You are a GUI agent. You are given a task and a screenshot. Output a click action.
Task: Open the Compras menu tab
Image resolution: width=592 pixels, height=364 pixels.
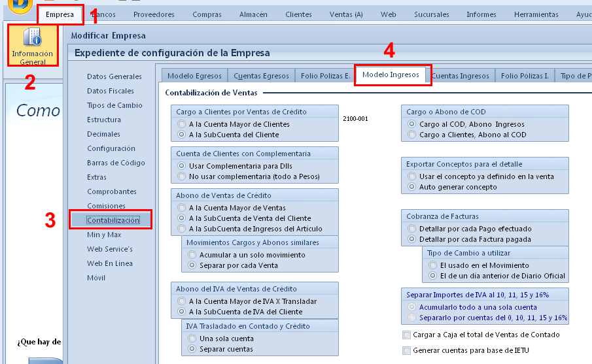(207, 14)
